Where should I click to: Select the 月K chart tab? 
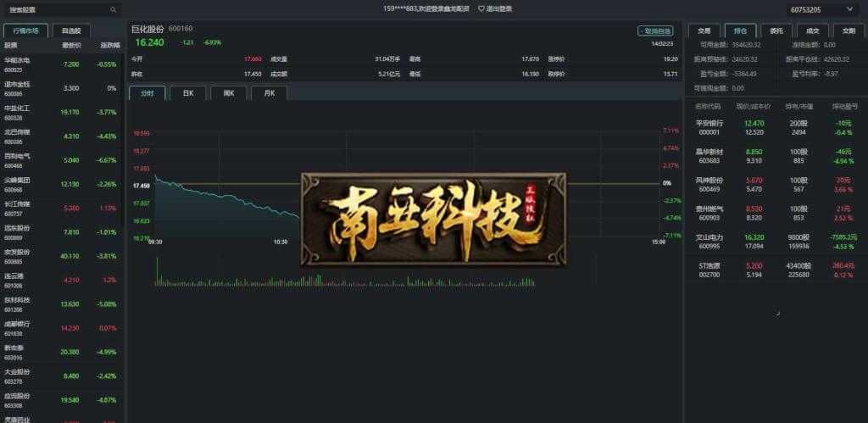(269, 93)
